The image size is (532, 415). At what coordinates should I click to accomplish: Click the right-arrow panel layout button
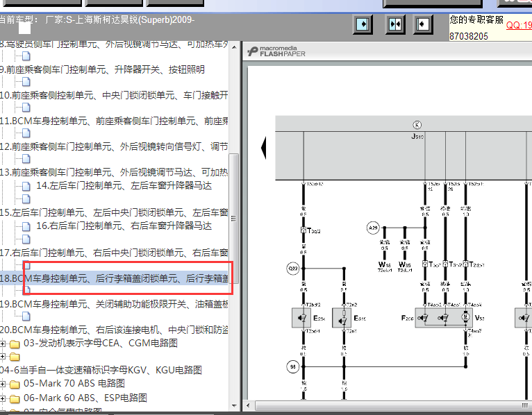pos(363,24)
